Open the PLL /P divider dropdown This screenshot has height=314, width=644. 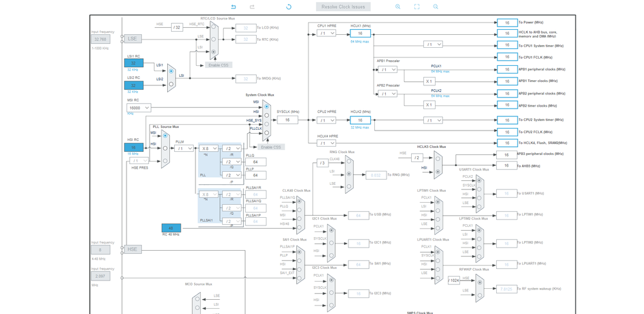point(232,175)
